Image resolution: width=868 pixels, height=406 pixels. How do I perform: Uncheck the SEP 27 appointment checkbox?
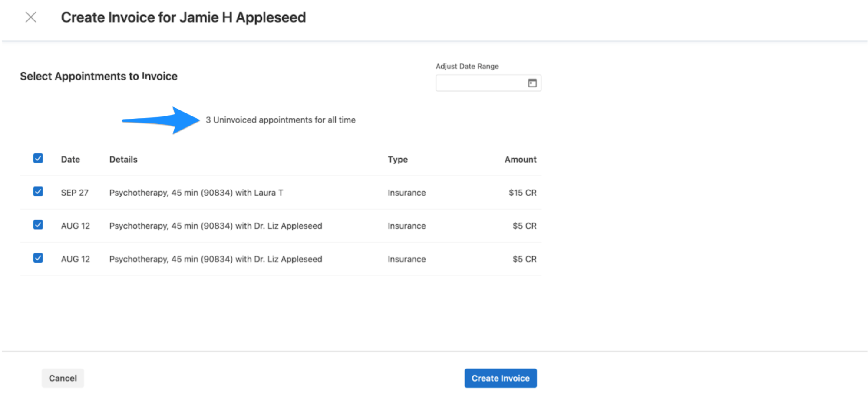(x=38, y=192)
